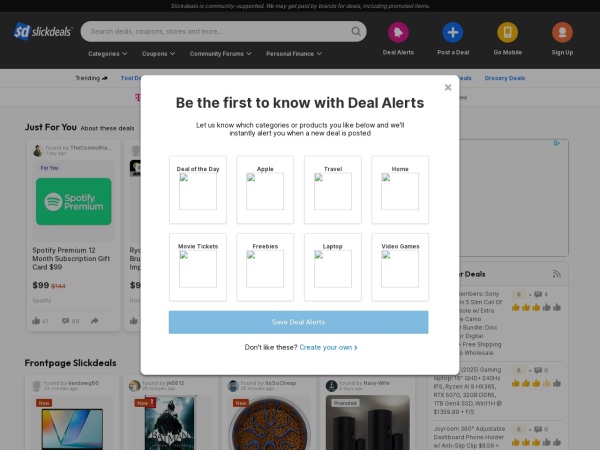Click the For You badge on Spotify card

point(49,168)
